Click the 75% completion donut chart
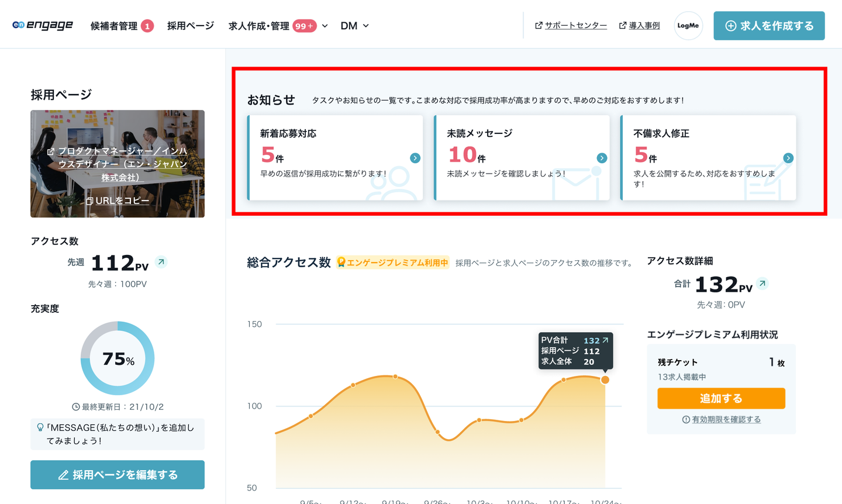This screenshot has height=504, width=842. click(118, 358)
